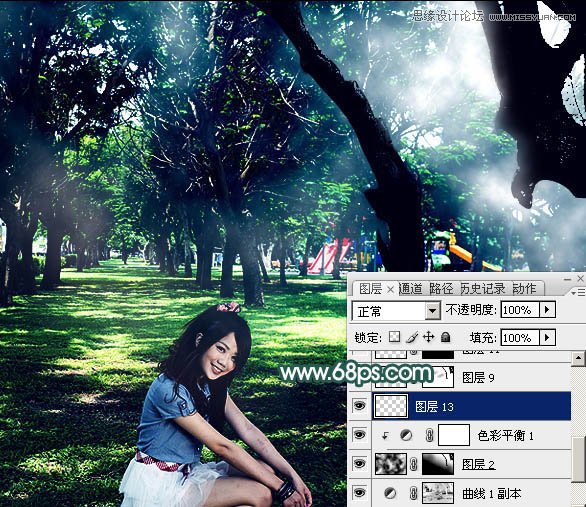
Task: Switch to the 通道 tab
Action: 411,289
